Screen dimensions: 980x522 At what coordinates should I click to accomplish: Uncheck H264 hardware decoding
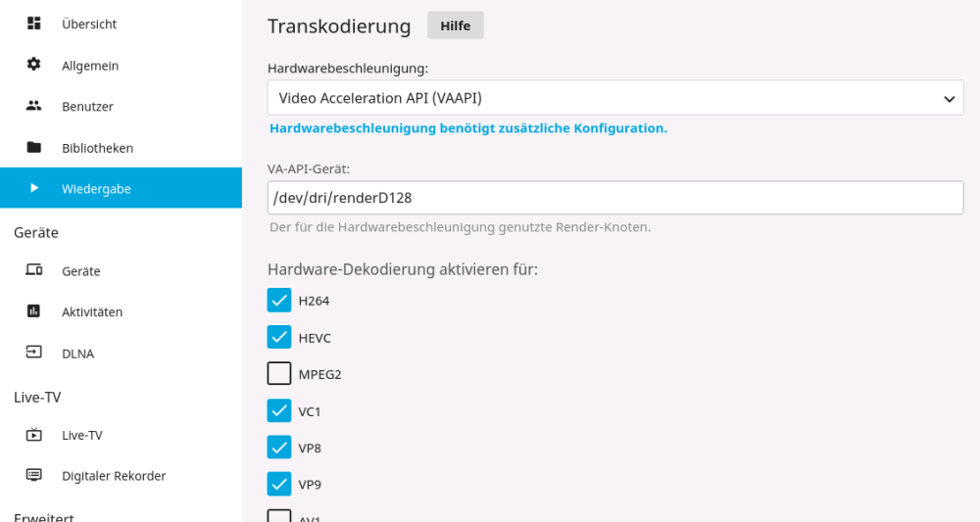click(278, 301)
